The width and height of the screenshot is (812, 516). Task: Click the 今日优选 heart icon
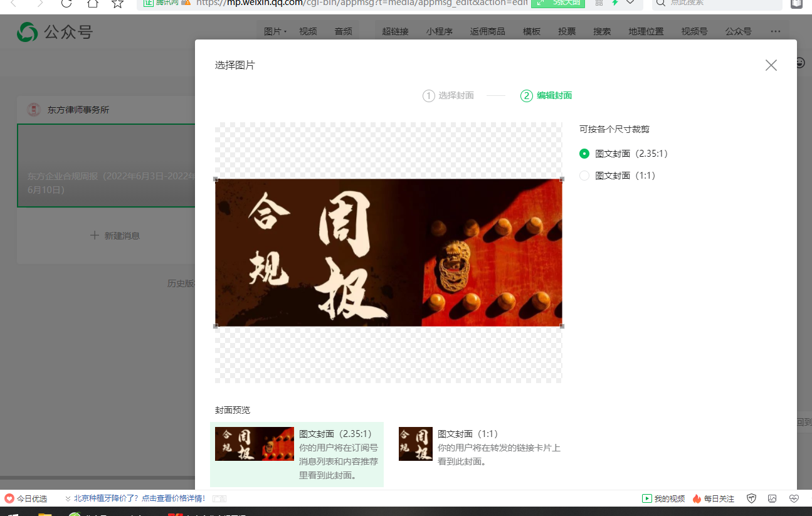[9, 498]
